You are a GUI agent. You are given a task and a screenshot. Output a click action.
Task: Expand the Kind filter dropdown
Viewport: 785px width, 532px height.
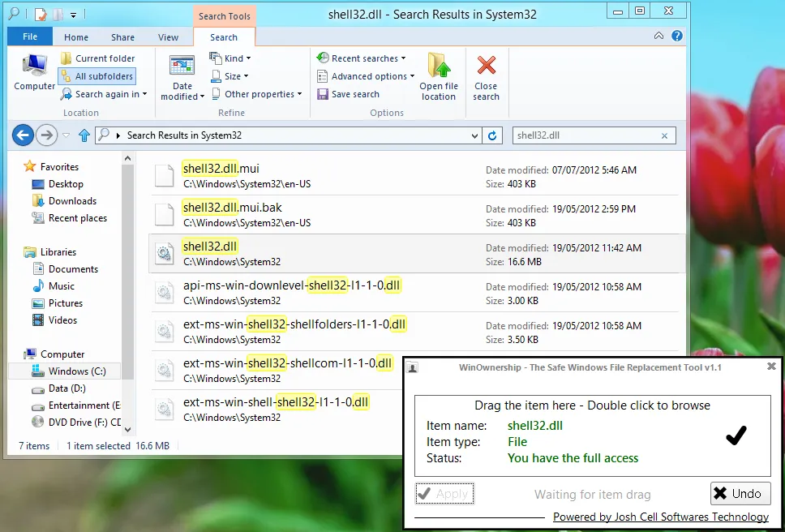230,58
